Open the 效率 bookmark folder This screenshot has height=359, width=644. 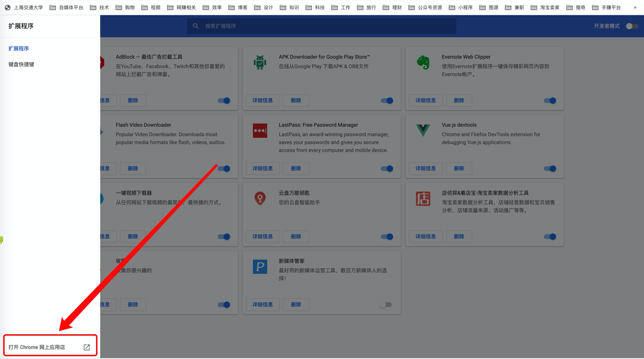pyautogui.click(x=212, y=8)
